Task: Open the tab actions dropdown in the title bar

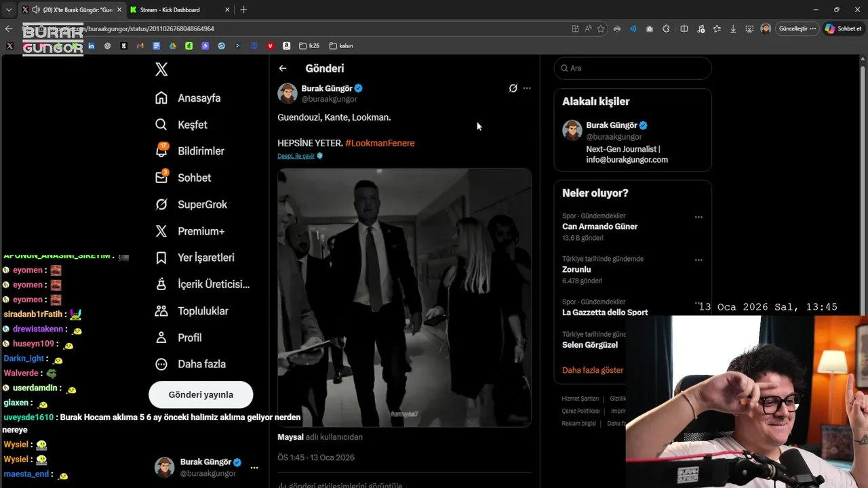Action: [x=8, y=9]
